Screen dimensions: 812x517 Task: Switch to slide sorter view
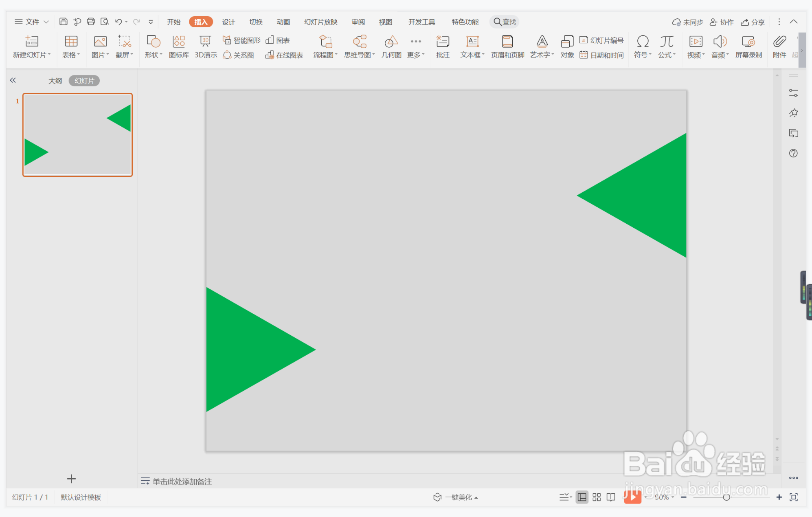pos(597,497)
